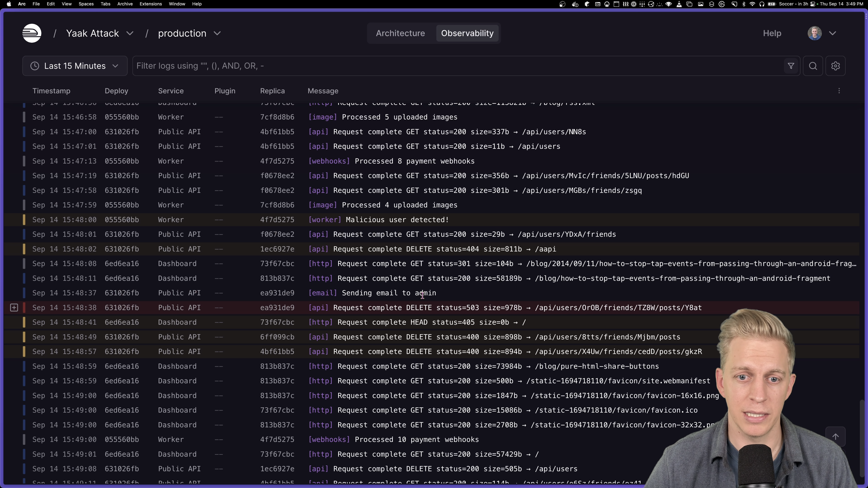Screen dimensions: 868x488
Task: Open the Last 15 Minutes time range dropdown
Action: click(x=74, y=66)
